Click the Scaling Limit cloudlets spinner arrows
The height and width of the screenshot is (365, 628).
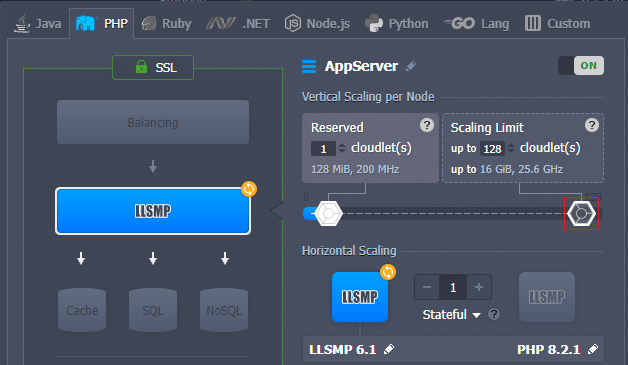pyautogui.click(x=511, y=148)
